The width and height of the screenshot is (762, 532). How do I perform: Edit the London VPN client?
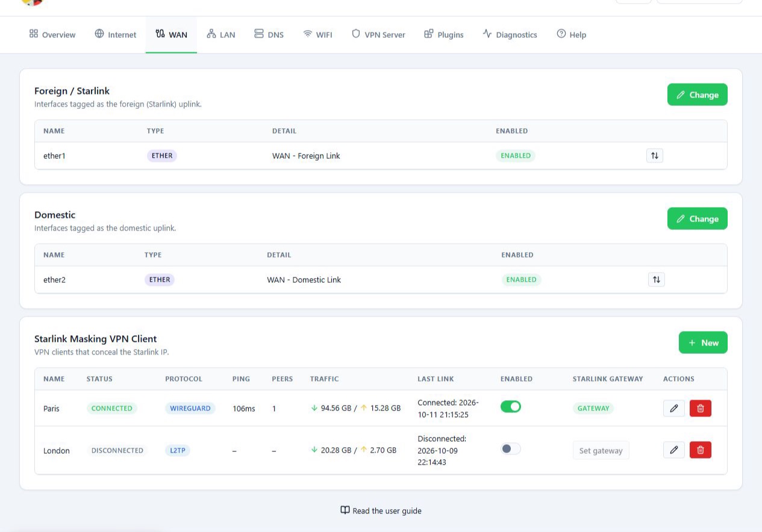[x=674, y=450]
